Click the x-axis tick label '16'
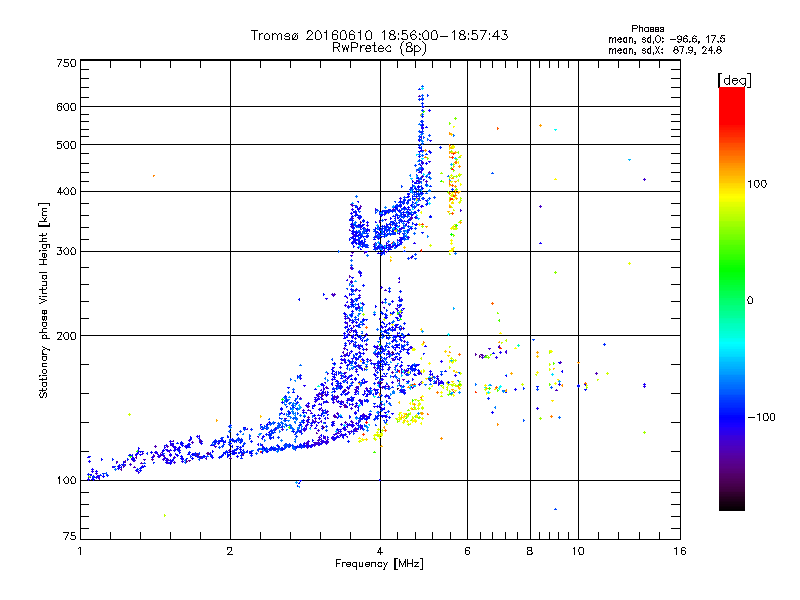800x600 pixels. 680,551
